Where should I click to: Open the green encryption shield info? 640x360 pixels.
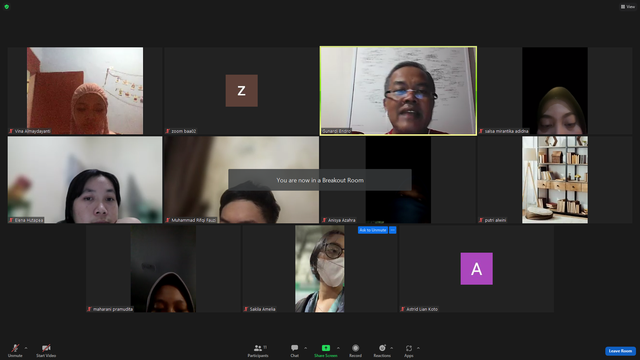7,7
